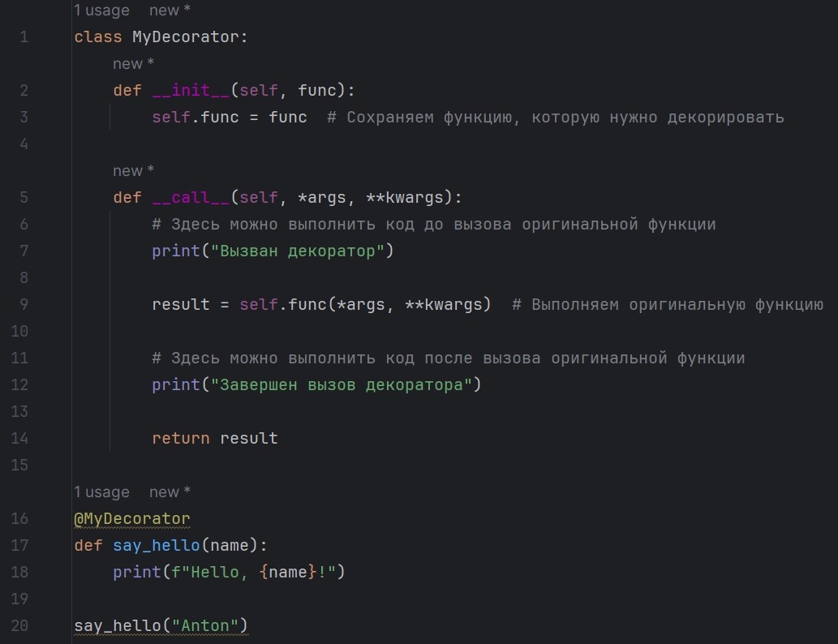Click the @MyDecorator decorator line
This screenshot has height=644, width=838.
point(132,518)
